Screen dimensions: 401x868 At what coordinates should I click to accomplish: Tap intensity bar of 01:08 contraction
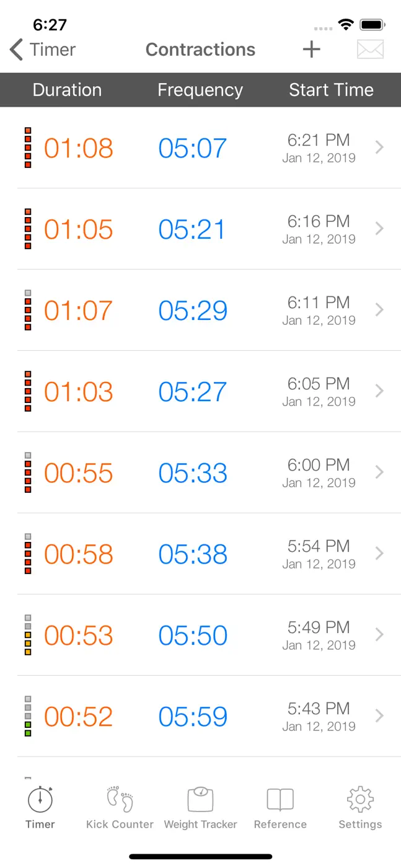[x=28, y=148]
